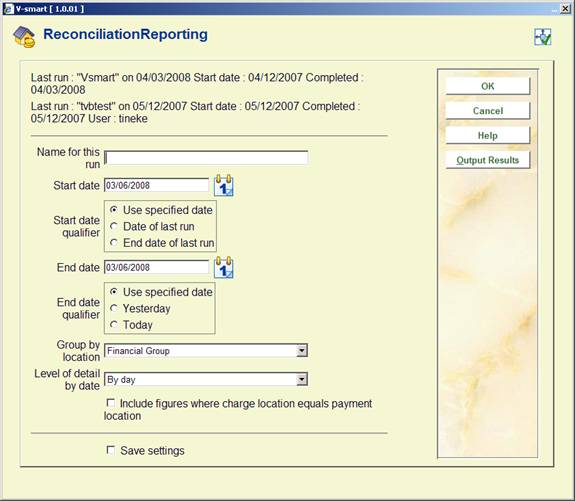This screenshot has width=575, height=501.
Task: Open Help from the side panel
Action: 488,135
